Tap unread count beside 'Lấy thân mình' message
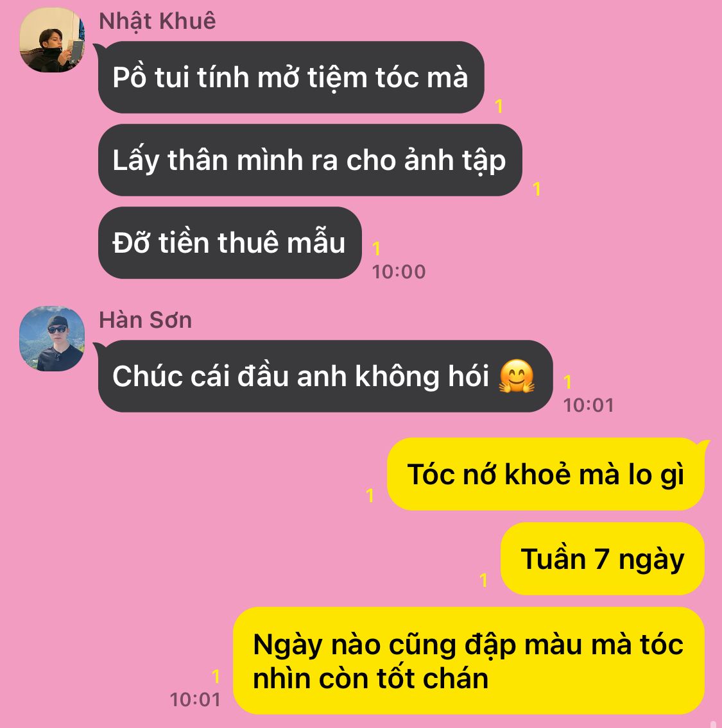722x728 pixels. coord(537,189)
